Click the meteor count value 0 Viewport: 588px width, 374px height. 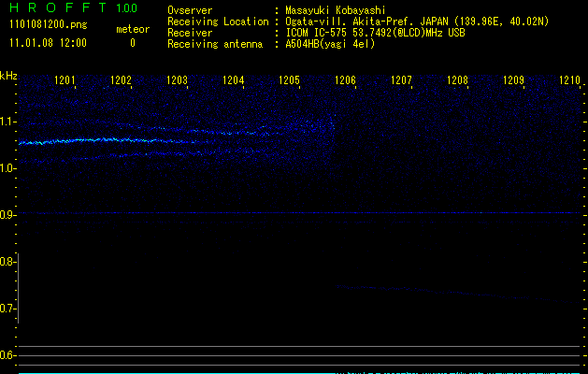point(133,43)
